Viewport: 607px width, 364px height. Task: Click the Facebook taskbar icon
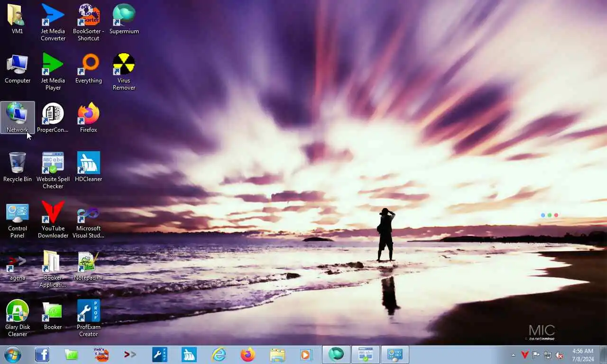coord(42,355)
